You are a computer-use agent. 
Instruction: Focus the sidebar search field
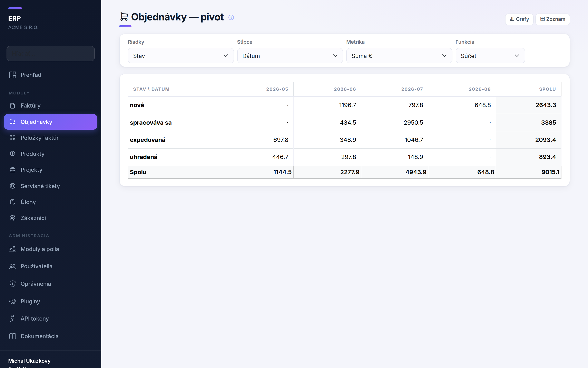point(51,54)
